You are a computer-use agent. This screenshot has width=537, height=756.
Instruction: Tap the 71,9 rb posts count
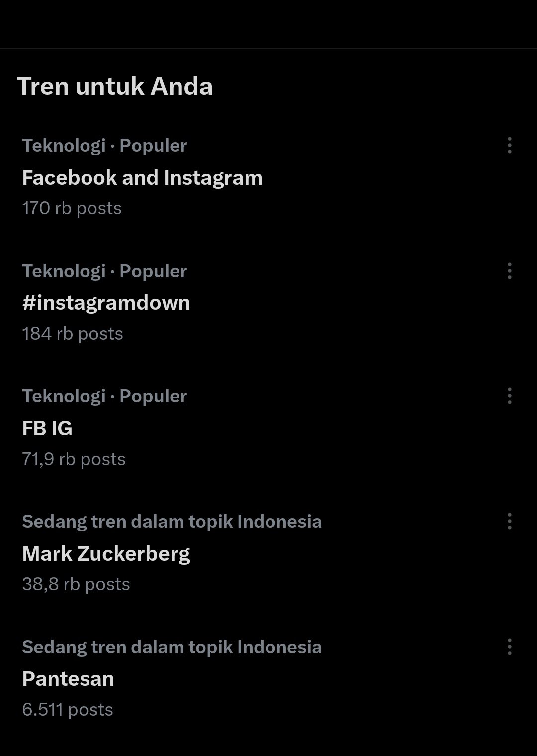[74, 459]
